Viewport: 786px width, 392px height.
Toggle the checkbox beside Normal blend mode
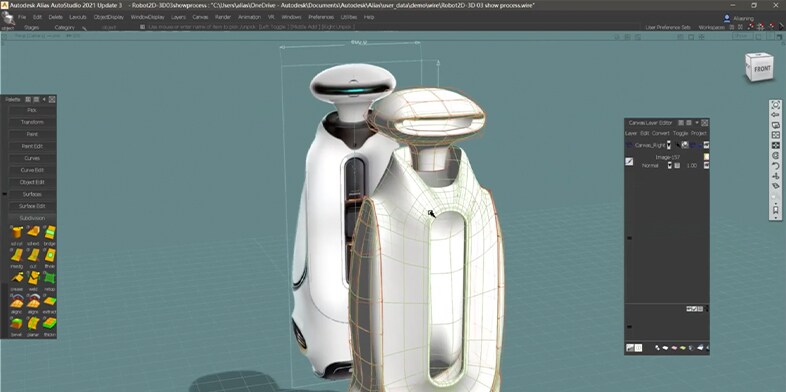click(677, 165)
